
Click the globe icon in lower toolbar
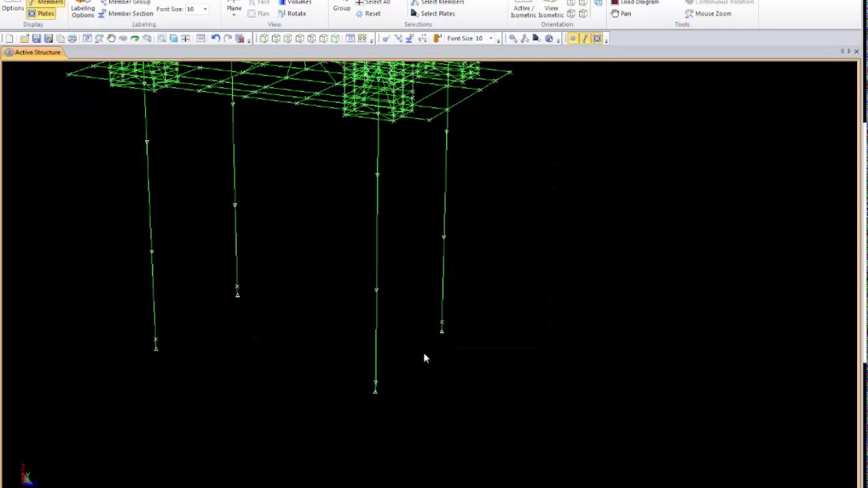pyautogui.click(x=549, y=39)
